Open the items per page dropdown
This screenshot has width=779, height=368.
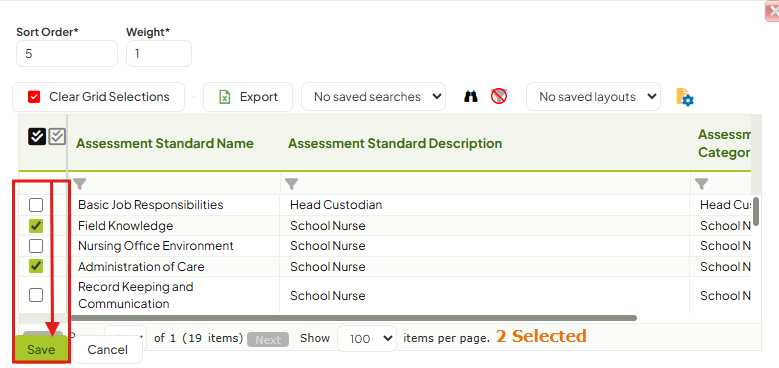pyautogui.click(x=367, y=339)
